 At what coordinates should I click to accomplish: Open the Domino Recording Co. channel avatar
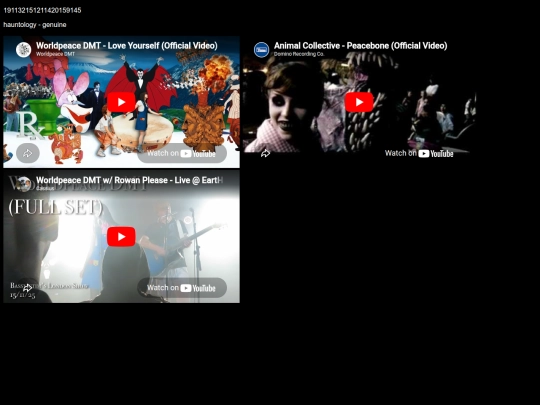(x=261, y=50)
